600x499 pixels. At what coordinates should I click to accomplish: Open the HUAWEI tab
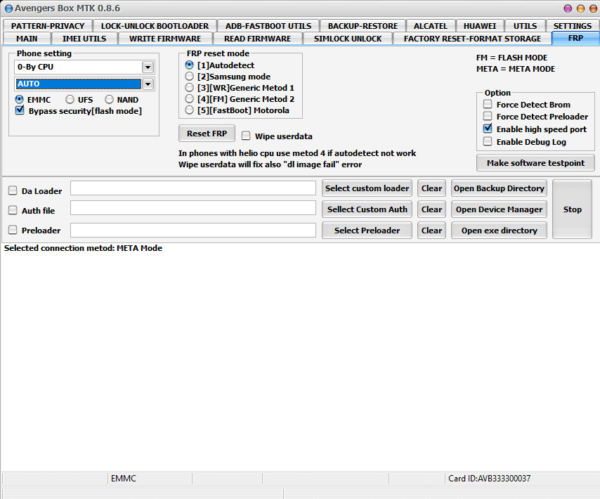pyautogui.click(x=480, y=26)
